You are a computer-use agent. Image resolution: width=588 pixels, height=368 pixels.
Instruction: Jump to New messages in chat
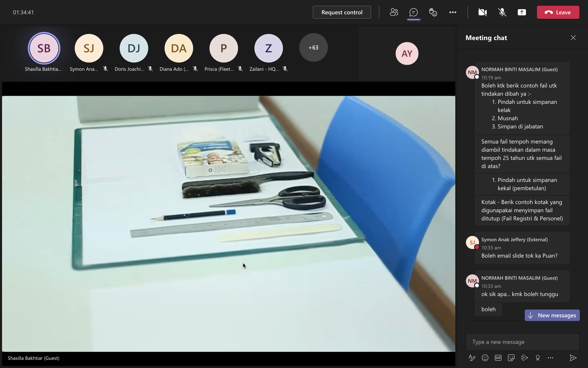tap(552, 315)
